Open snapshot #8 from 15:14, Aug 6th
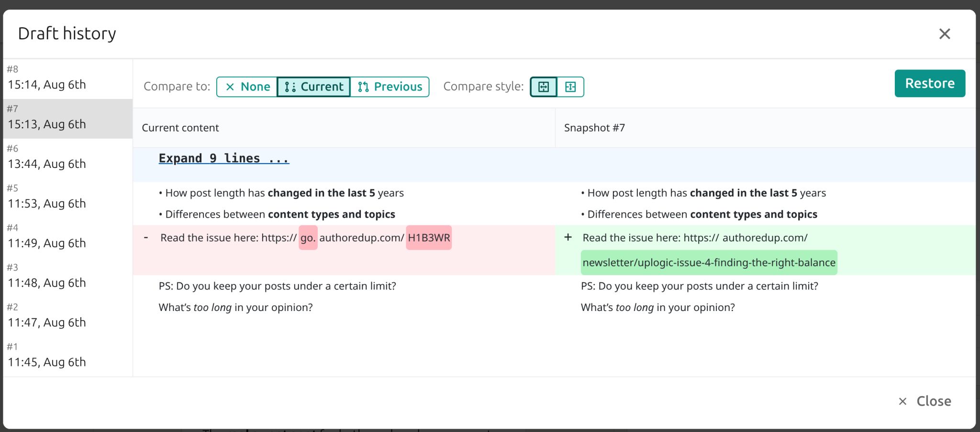The height and width of the screenshot is (432, 980). [x=68, y=78]
